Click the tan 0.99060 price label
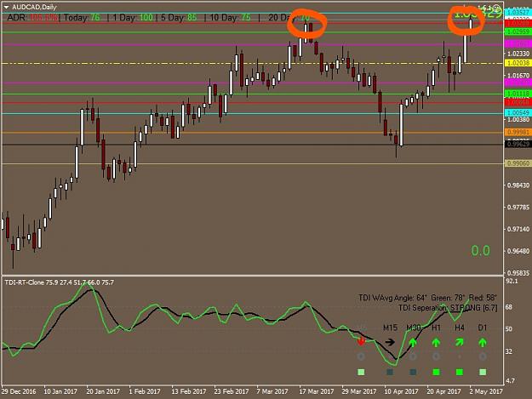 (518, 163)
